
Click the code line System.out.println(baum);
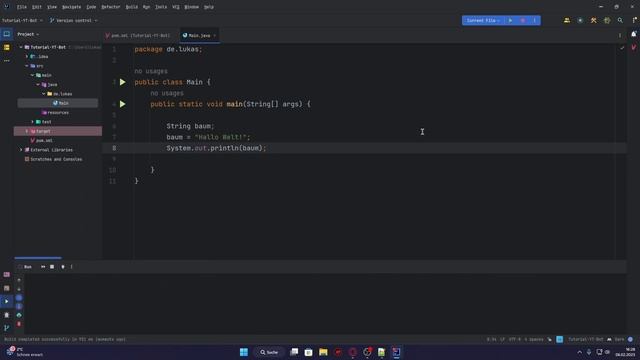point(216,148)
